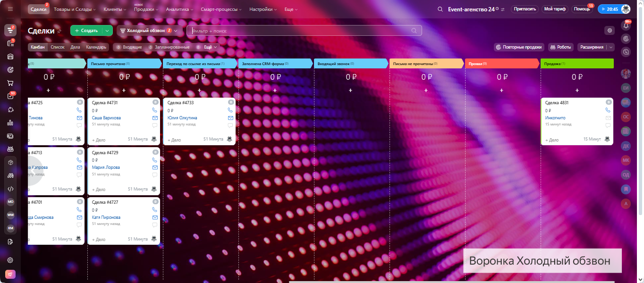The image size is (644, 283).
Task: Open the Еще top menu item
Action: [x=291, y=9]
